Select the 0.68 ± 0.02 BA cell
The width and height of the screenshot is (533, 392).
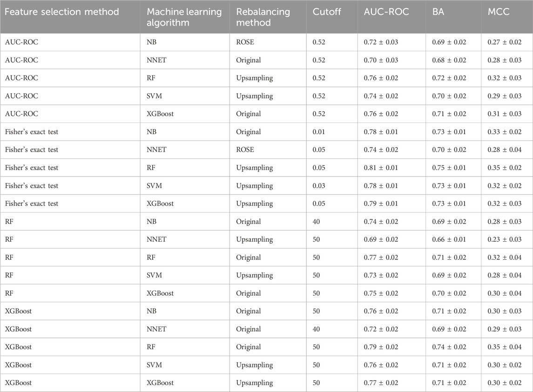449,60
